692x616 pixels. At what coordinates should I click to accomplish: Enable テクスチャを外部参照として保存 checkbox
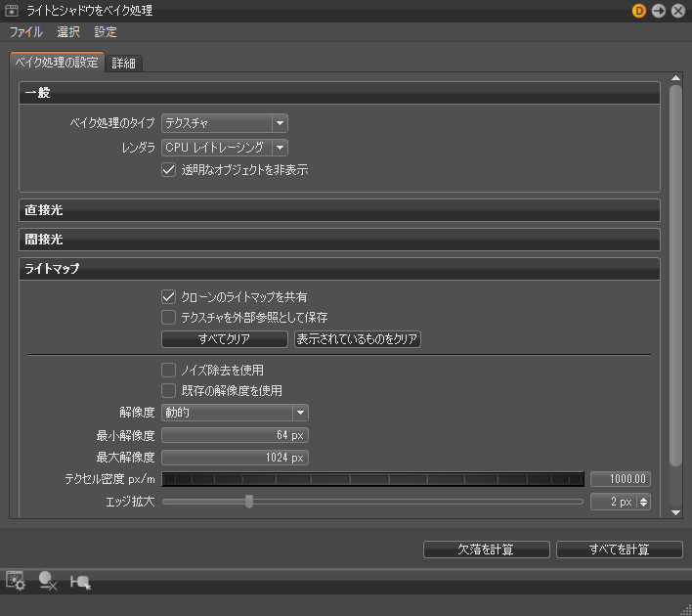(168, 317)
